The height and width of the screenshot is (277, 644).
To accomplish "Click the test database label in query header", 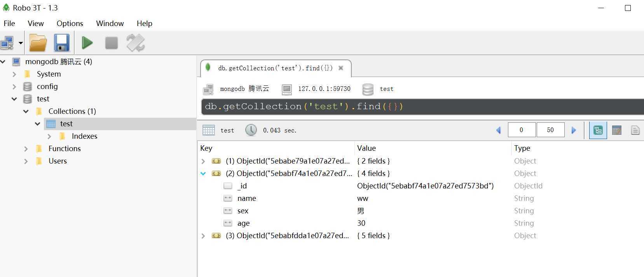I will pos(387,89).
